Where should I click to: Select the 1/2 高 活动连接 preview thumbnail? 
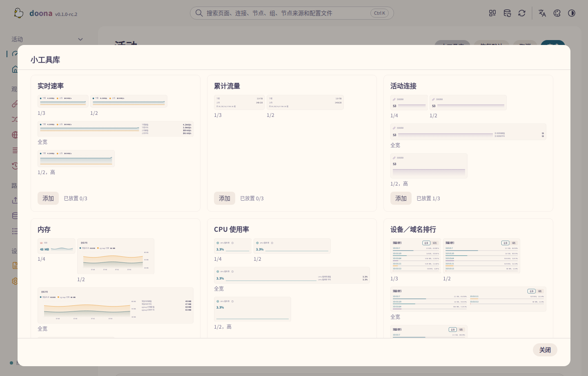[429, 166]
